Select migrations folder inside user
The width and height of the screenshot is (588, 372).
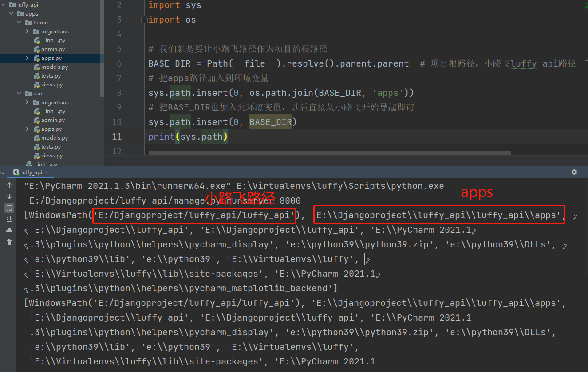point(51,102)
